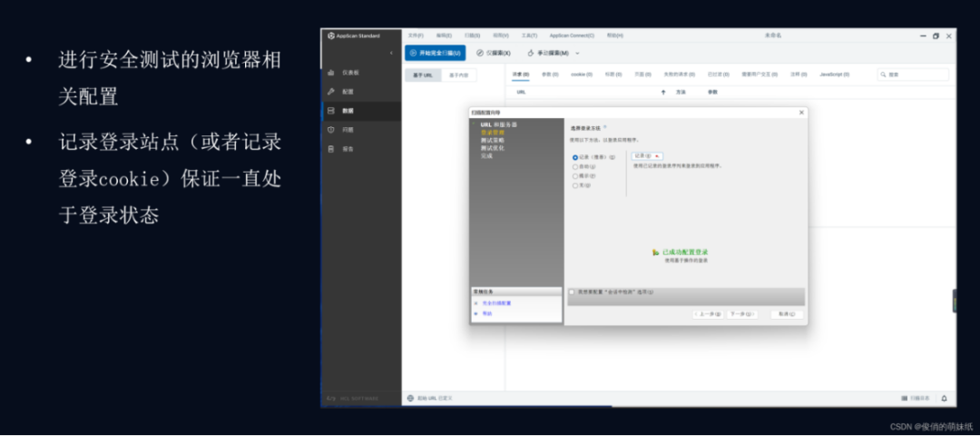This screenshot has width=980, height=436.
Task: Switch to the 基于 URL view toggle
Action: 423,75
